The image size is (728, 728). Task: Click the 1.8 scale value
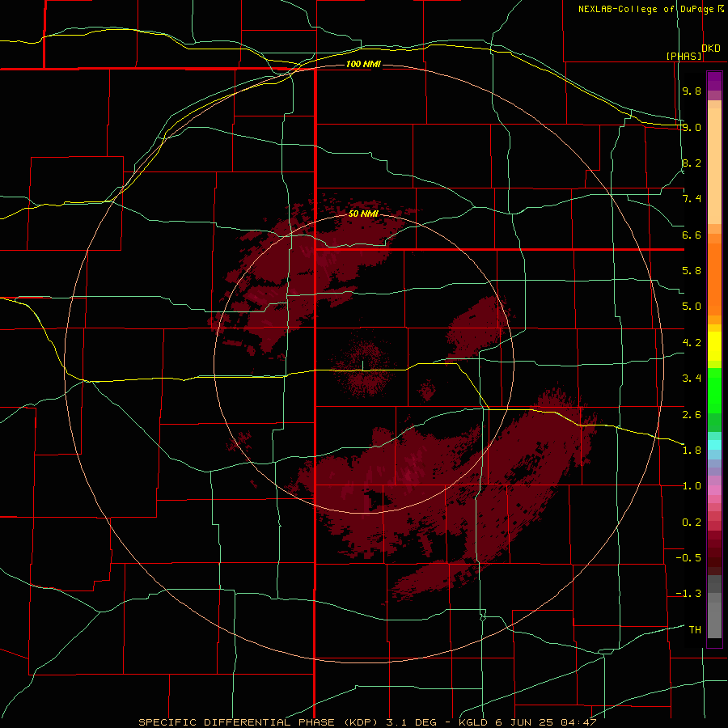[x=692, y=451]
